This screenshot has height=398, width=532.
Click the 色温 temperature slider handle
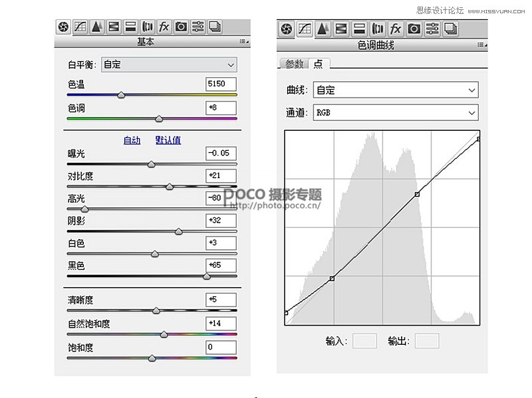pos(121,95)
